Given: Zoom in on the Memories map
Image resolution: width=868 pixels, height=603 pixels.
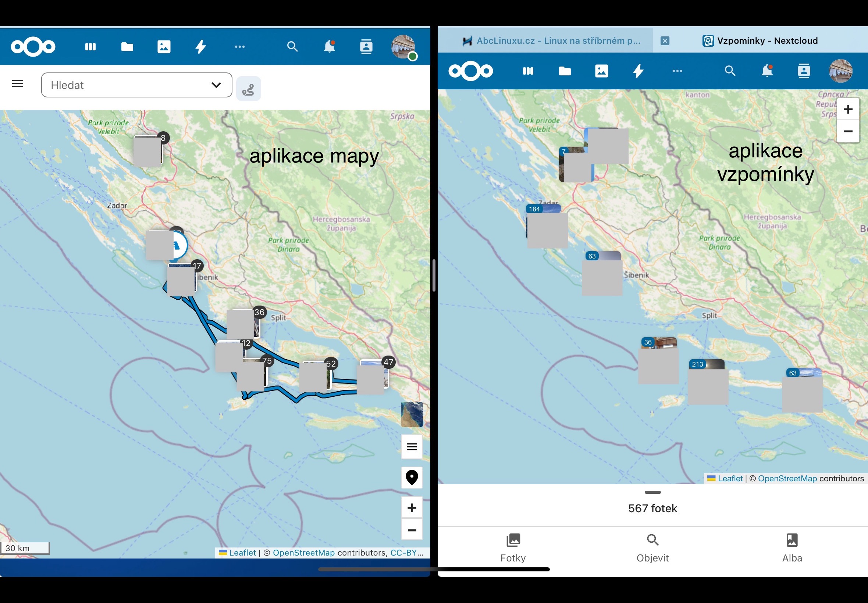Looking at the screenshot, I should [x=848, y=110].
